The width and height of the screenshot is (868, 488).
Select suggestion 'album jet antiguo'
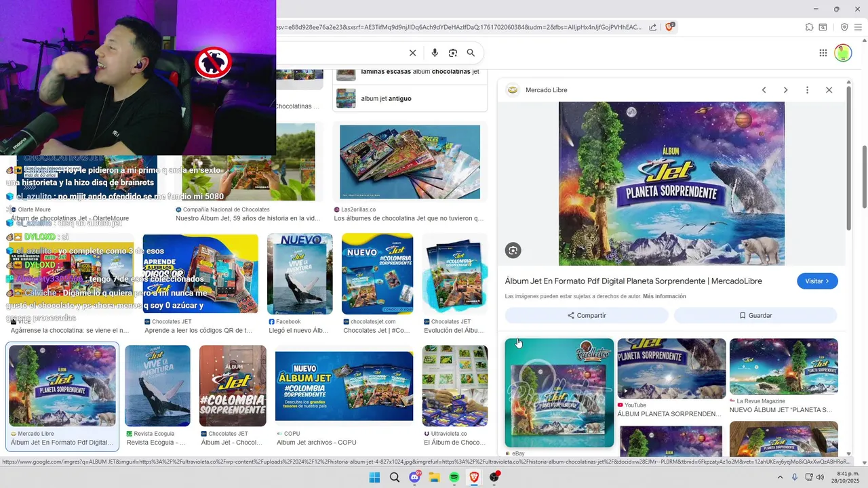tap(411, 98)
